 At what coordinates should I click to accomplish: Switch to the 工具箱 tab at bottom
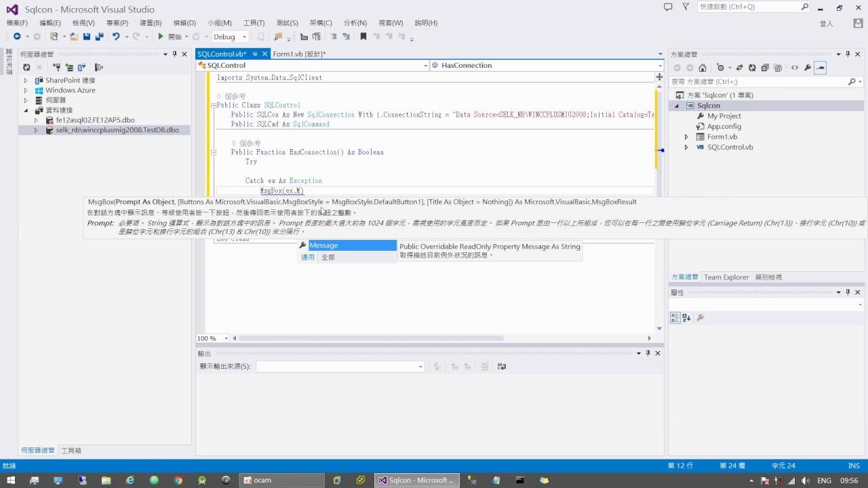pyautogui.click(x=71, y=451)
